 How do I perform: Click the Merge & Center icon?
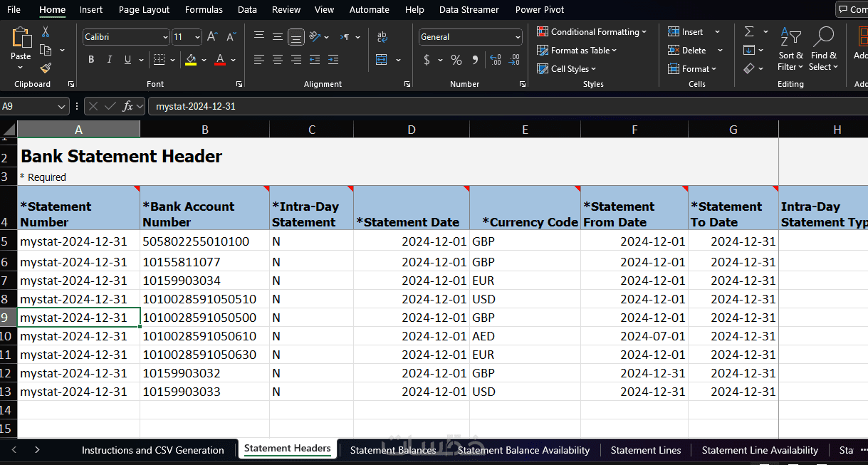click(x=382, y=60)
